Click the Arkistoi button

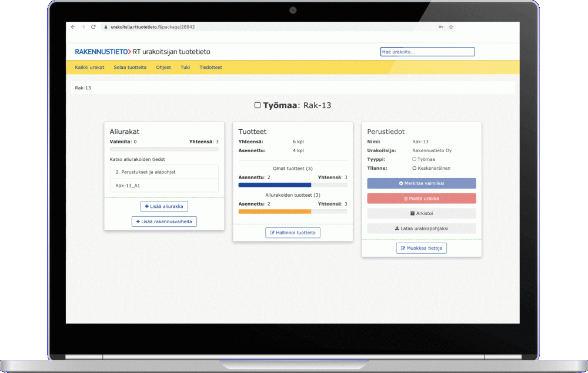(422, 213)
